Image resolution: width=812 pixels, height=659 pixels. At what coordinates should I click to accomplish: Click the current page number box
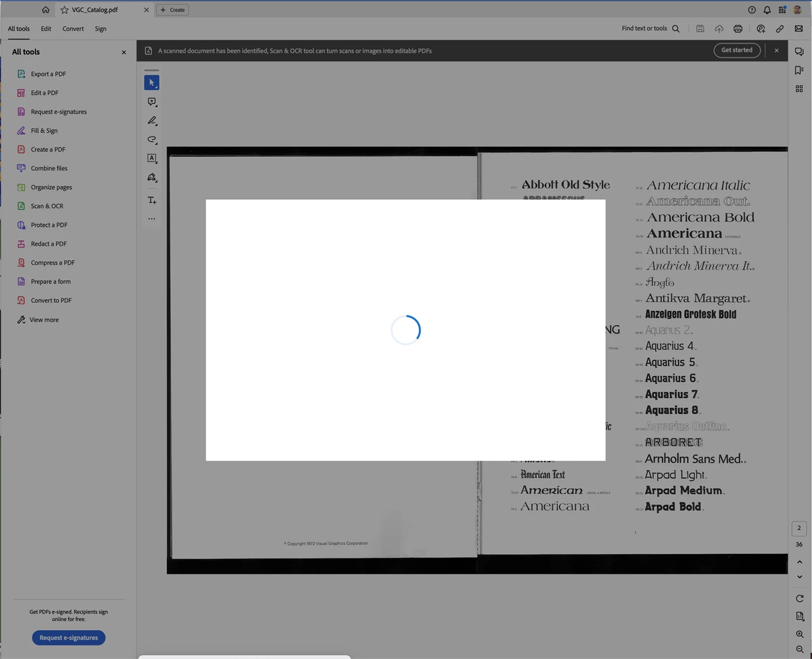[799, 528]
